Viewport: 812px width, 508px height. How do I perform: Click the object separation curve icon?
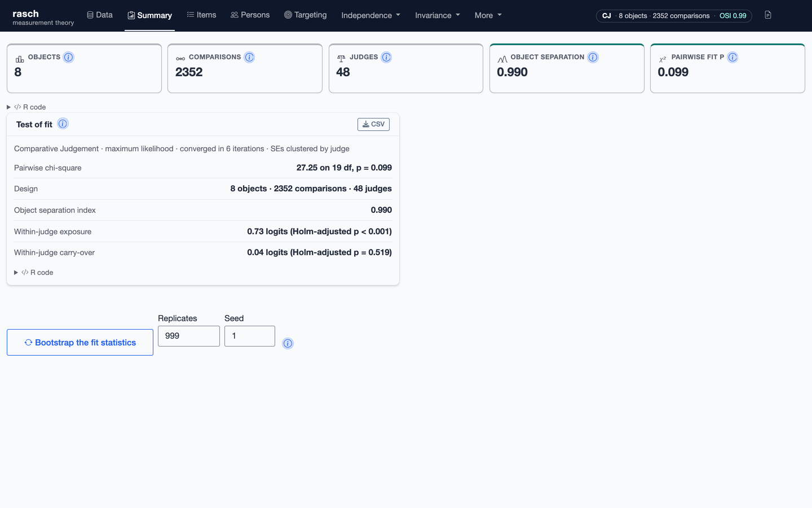coord(502,59)
